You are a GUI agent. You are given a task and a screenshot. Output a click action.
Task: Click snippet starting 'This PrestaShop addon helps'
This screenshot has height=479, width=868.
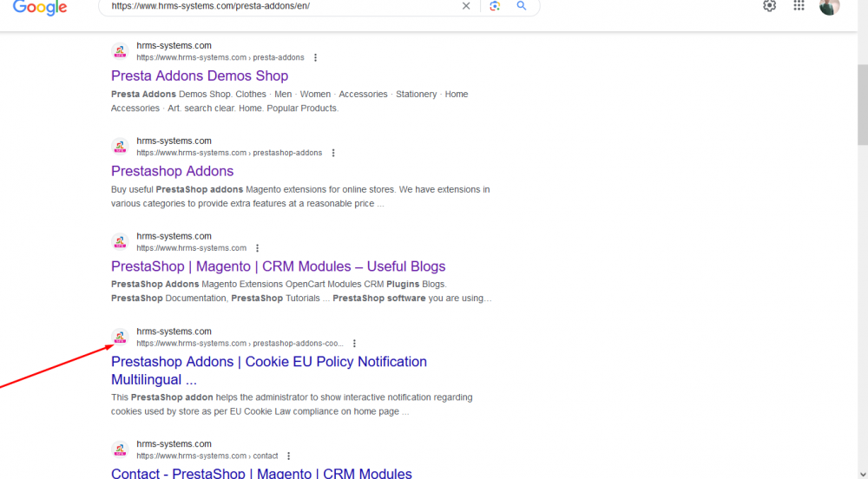click(292, 404)
